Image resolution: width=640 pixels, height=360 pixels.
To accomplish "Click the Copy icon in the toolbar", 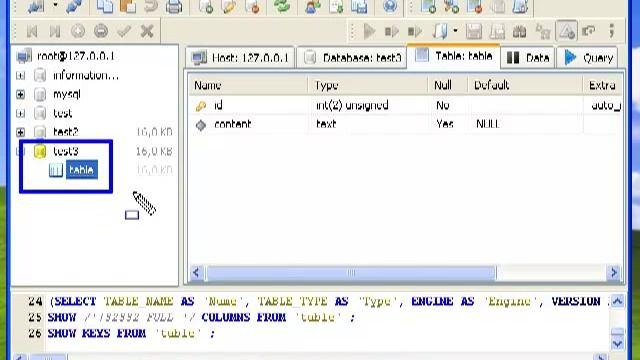I will click(x=105, y=7).
